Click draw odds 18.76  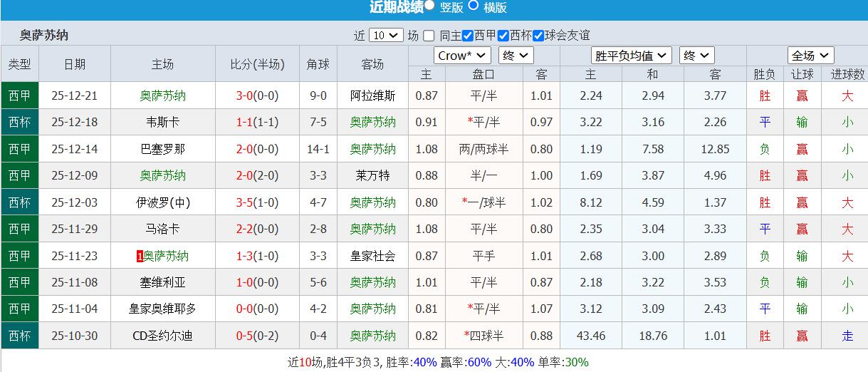(x=653, y=336)
